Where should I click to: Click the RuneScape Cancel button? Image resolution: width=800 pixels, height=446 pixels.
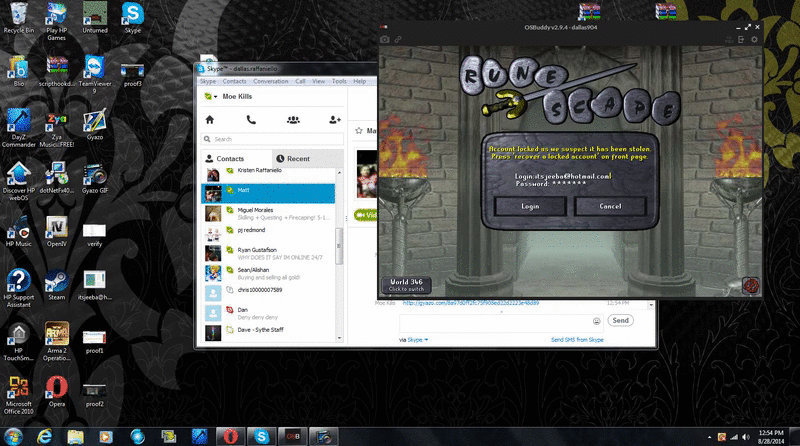(x=610, y=206)
